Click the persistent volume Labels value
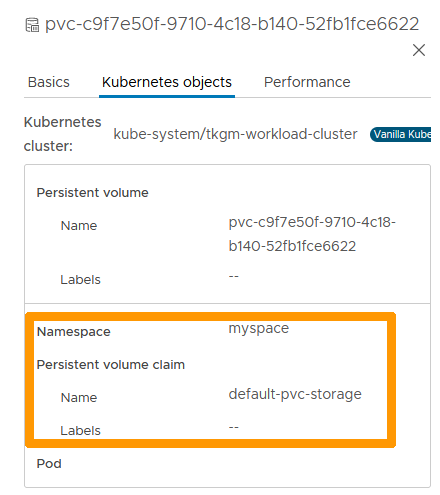The image size is (440, 495). click(x=233, y=276)
